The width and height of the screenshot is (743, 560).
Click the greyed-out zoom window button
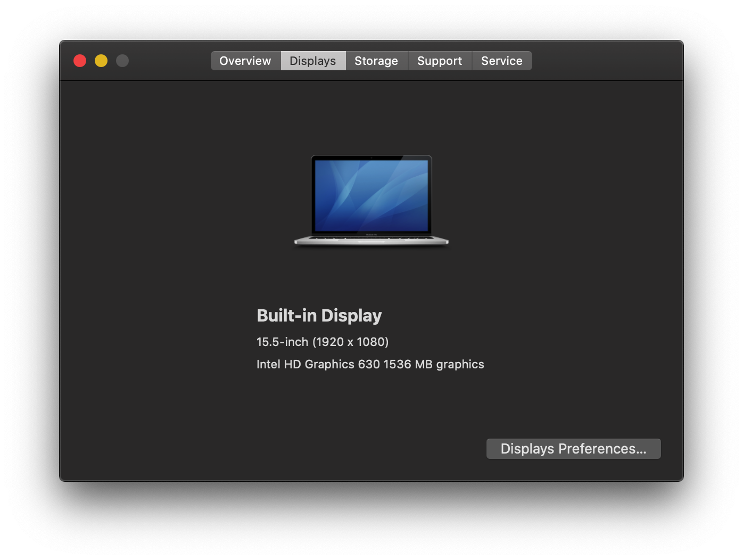coord(122,61)
